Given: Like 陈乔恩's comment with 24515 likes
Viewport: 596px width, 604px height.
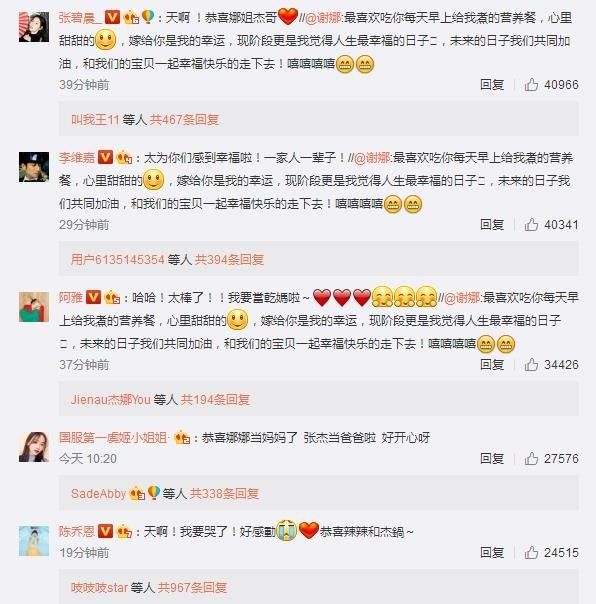Looking at the screenshot, I should [531, 552].
